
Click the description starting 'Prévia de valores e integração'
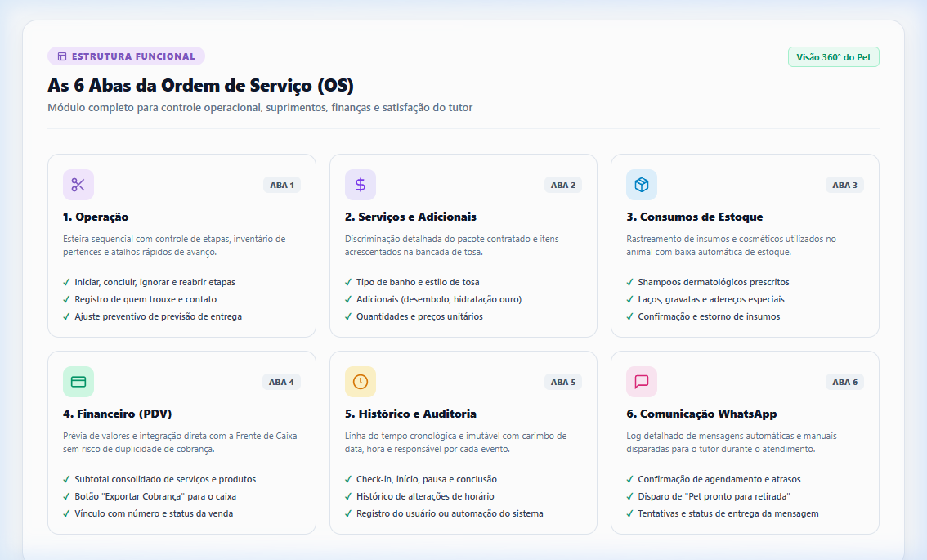click(x=181, y=442)
